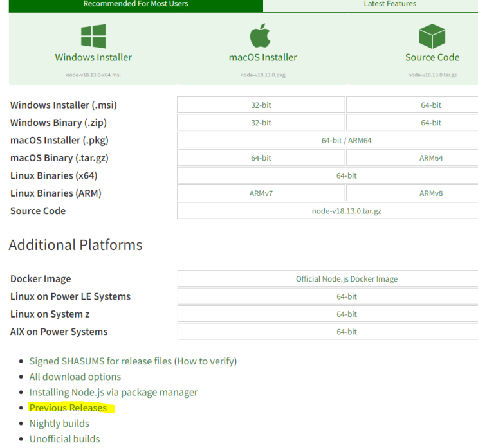Open the macOS Installer heading link
The width and height of the screenshot is (478, 448).
pyautogui.click(x=262, y=57)
